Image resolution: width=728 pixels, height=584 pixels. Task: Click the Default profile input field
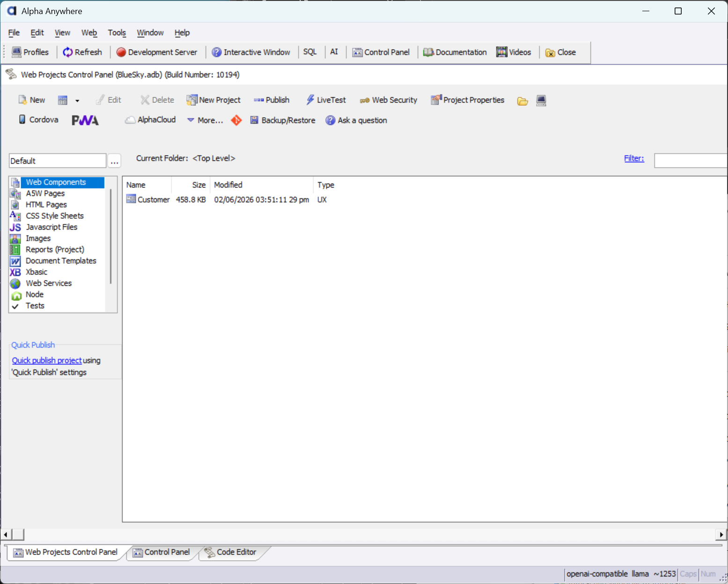click(x=58, y=161)
